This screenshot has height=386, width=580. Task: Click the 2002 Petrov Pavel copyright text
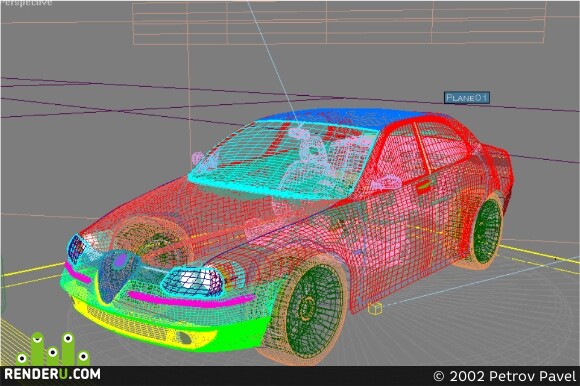(x=505, y=376)
